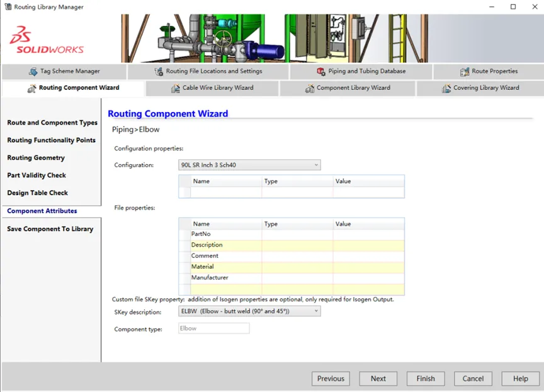The image size is (544, 392).
Task: Maximize the Routing Library Manager window
Action: click(x=513, y=6)
